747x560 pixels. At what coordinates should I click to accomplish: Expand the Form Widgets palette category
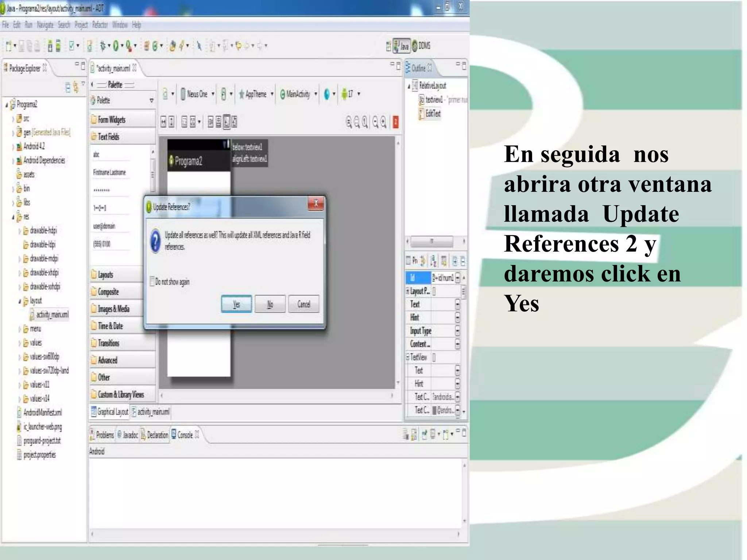point(123,120)
